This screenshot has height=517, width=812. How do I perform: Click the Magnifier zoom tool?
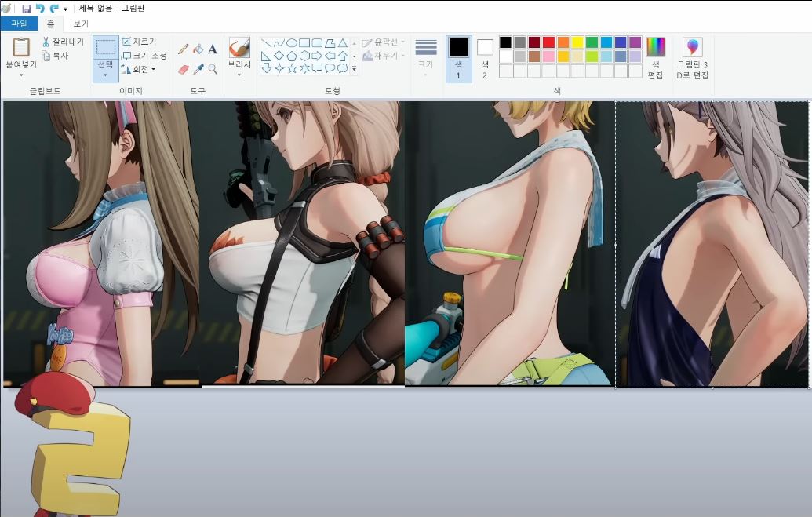point(213,69)
